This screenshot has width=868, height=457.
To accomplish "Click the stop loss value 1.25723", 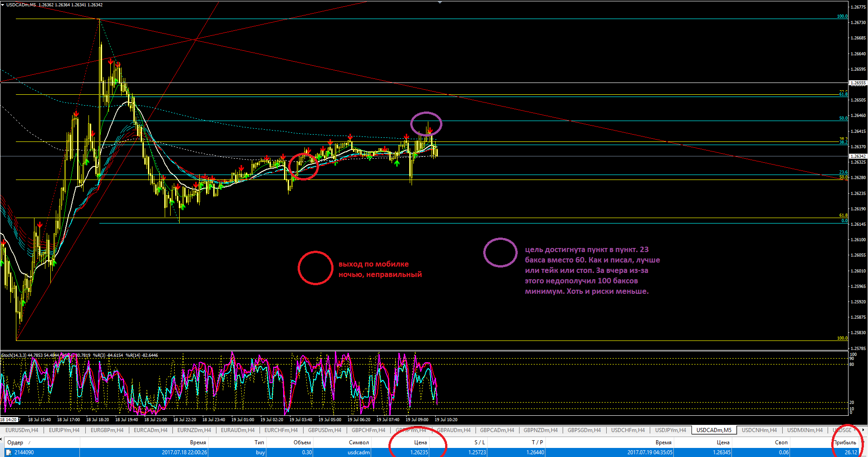I will (477, 452).
